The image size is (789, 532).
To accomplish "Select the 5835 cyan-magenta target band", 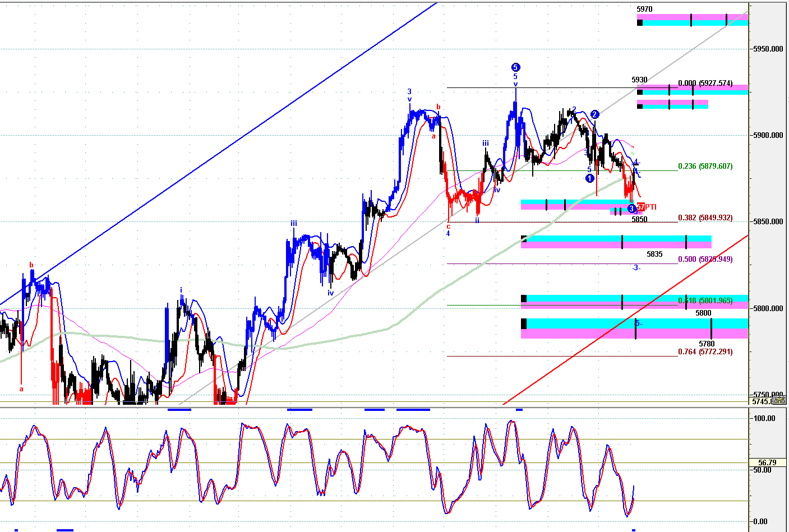I will click(616, 242).
